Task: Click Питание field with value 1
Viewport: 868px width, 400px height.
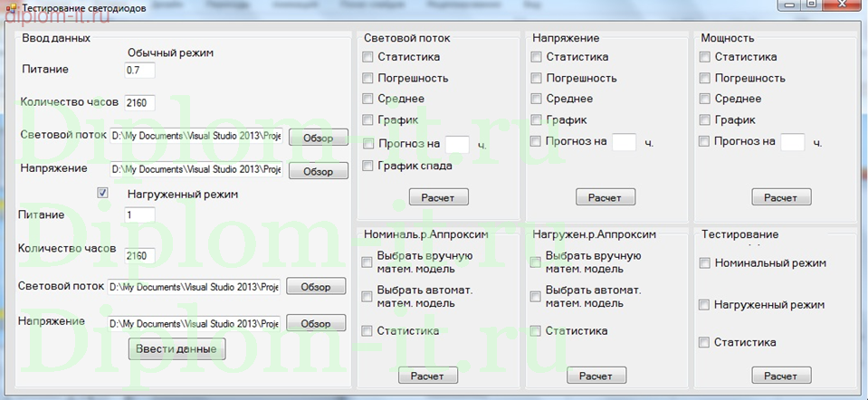Action: click(x=139, y=215)
